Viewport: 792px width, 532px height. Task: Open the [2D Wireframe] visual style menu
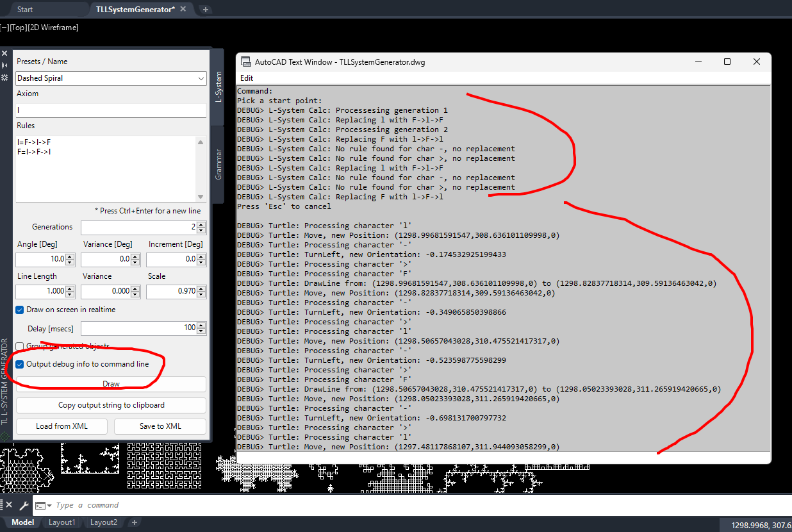tap(53, 28)
